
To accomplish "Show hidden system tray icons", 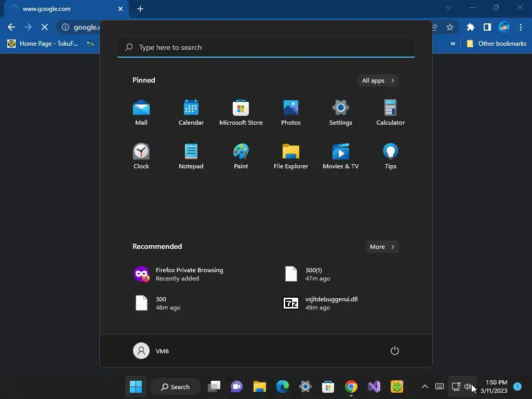I will coord(425,387).
